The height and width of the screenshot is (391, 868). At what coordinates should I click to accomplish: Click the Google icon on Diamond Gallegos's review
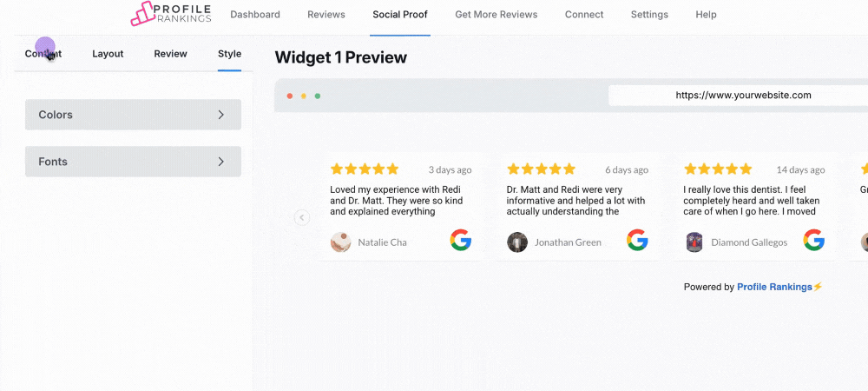(814, 241)
